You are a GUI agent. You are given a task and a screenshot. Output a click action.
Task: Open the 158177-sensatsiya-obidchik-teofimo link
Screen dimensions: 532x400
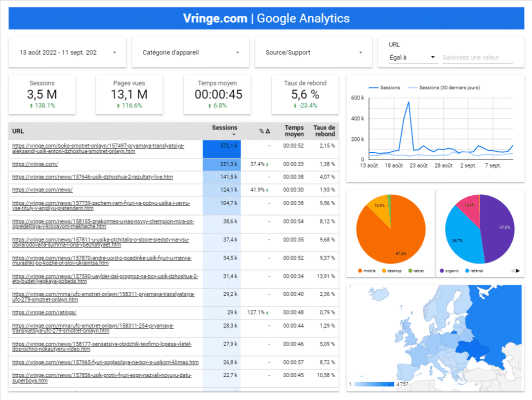click(102, 346)
